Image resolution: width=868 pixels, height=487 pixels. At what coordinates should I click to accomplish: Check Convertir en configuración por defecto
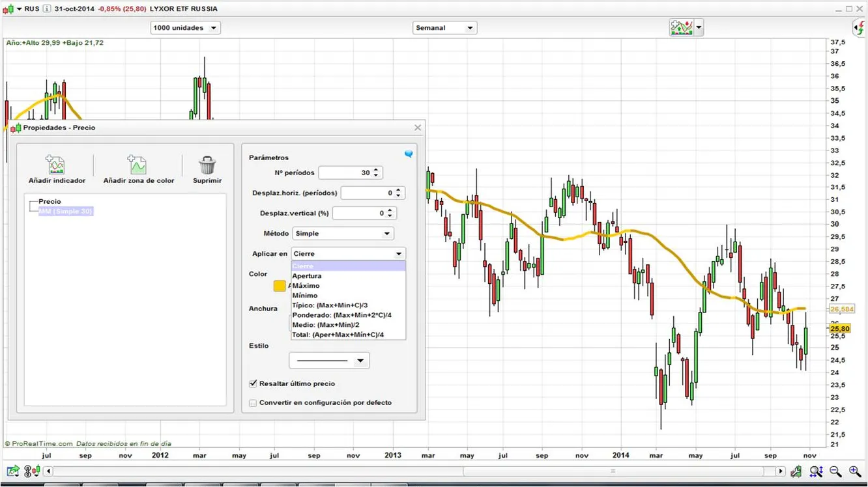[x=253, y=403]
